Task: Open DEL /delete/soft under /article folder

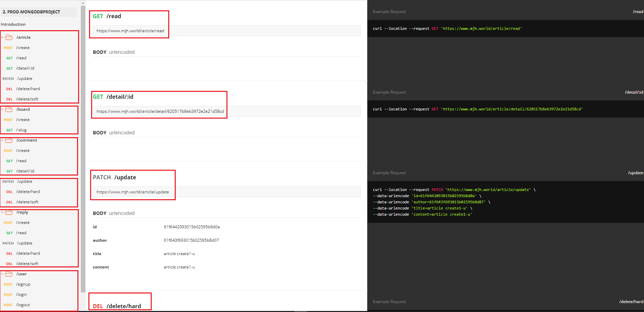Action: tap(22, 99)
